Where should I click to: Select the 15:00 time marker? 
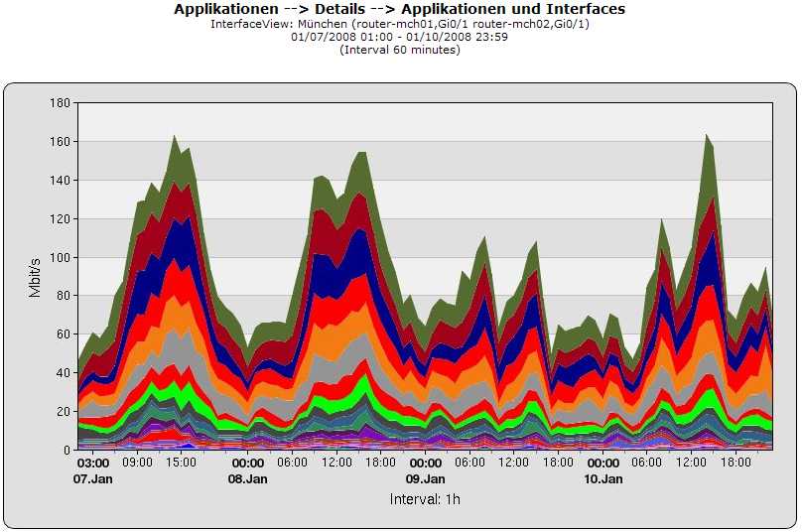point(182,463)
